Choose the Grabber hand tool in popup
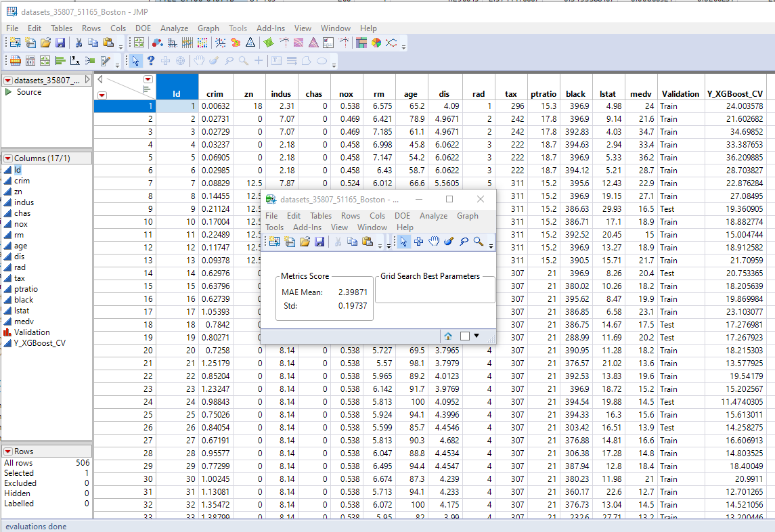 (434, 242)
